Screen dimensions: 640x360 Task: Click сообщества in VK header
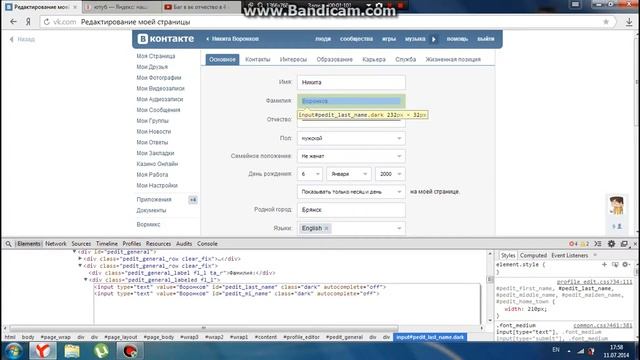tap(356, 39)
